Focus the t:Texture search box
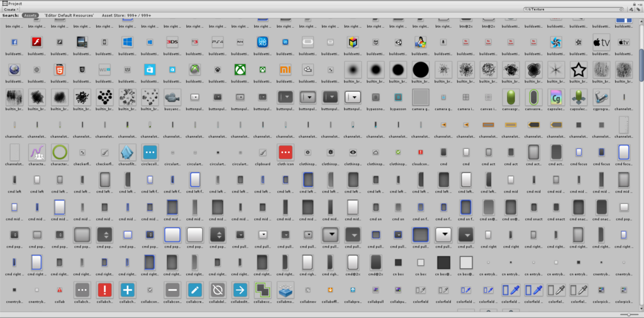Viewport: 644px width, 318px height. point(574,9)
